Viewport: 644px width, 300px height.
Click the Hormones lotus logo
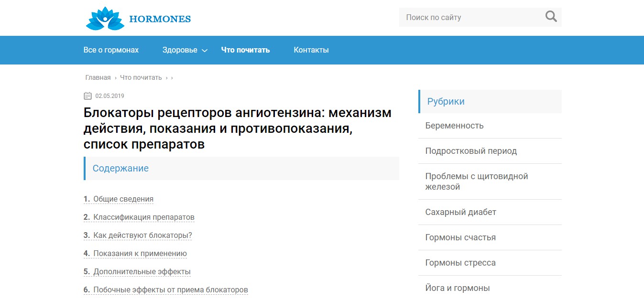[105, 19]
